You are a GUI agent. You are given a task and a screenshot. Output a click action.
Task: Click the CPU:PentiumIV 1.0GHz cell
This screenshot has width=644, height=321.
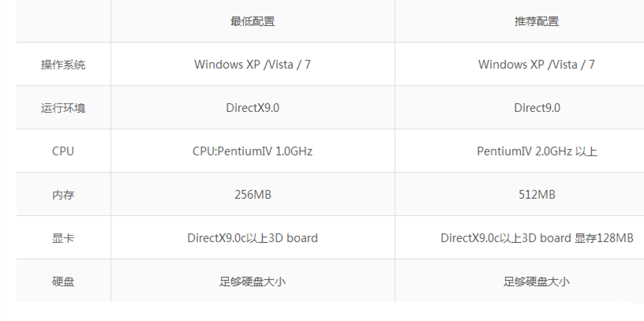[253, 151]
